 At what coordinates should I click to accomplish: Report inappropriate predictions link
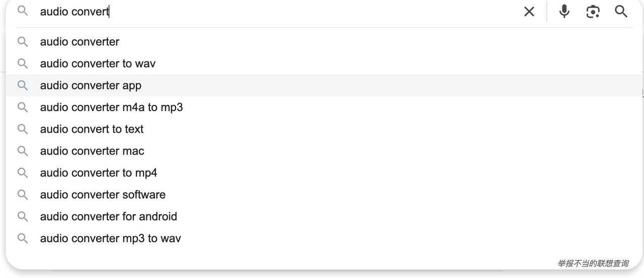[x=593, y=263]
